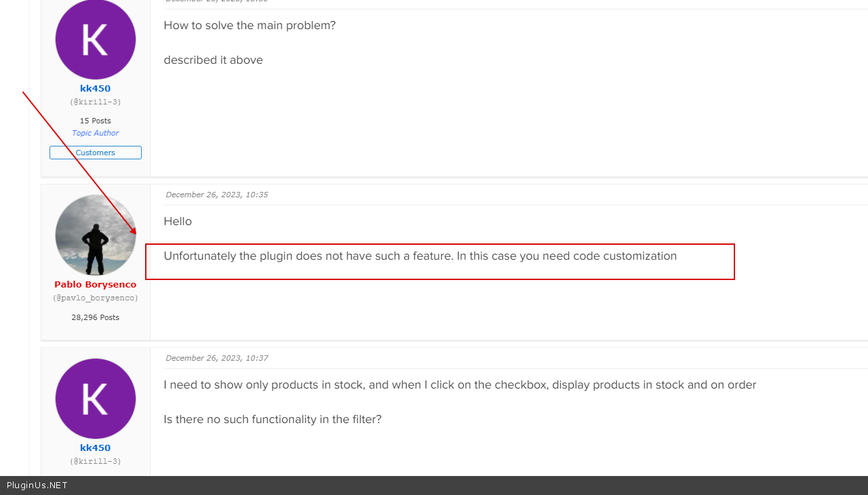Open kk450 profile link above 15 Posts
The image size is (868, 495).
click(x=95, y=89)
